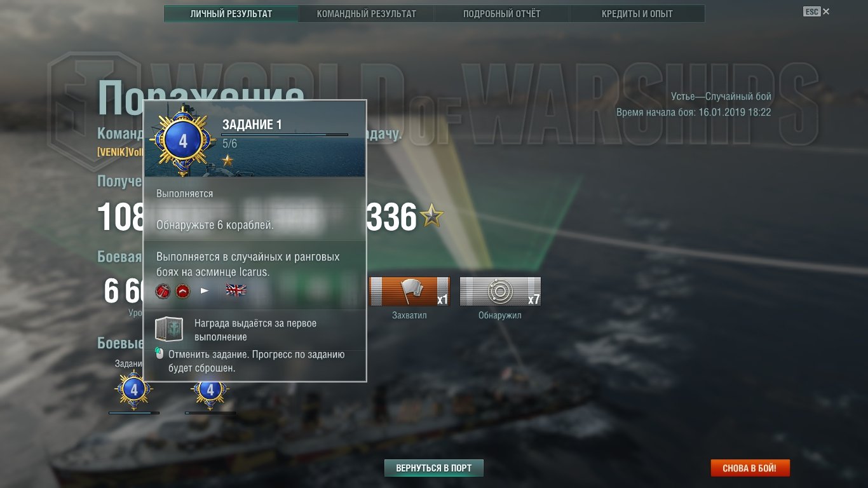Image resolution: width=868 pixels, height=488 pixels.
Task: Click the ranked battle chevron icon
Action: click(x=183, y=290)
